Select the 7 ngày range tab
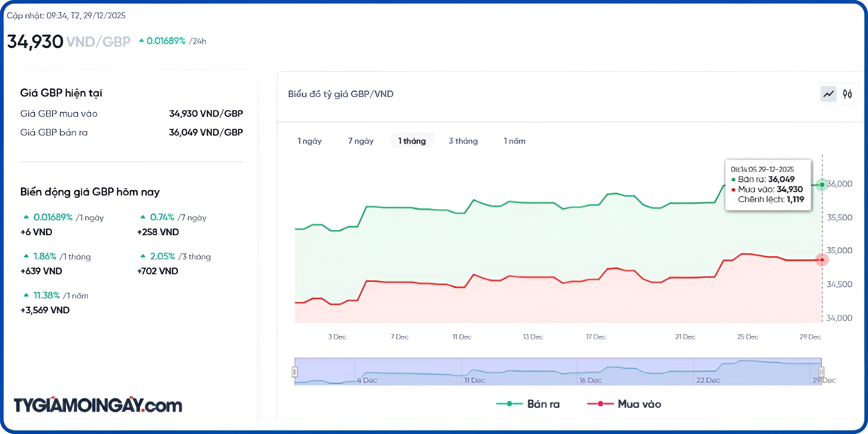This screenshot has height=434, width=868. click(361, 141)
